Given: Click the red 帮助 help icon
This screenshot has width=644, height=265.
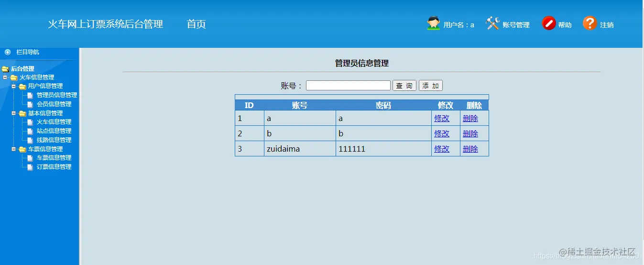Looking at the screenshot, I should pos(549,23).
